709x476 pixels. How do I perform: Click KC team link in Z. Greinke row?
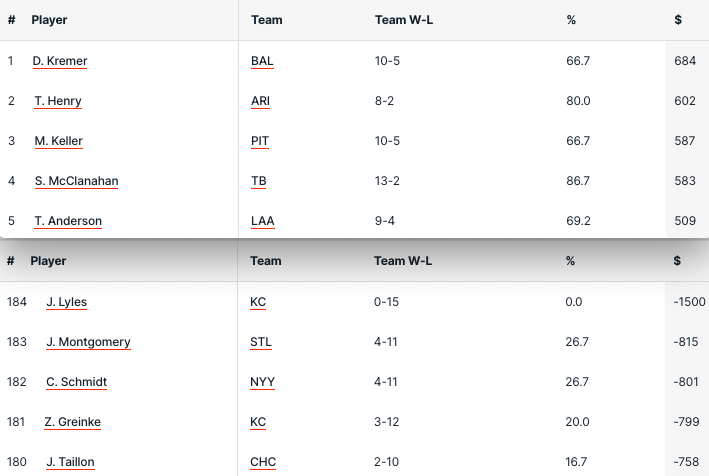(x=258, y=422)
